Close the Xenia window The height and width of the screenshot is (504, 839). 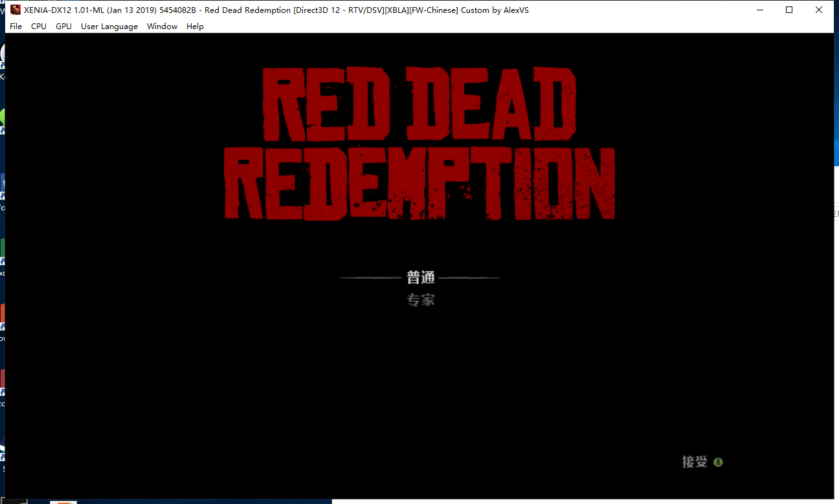(819, 10)
